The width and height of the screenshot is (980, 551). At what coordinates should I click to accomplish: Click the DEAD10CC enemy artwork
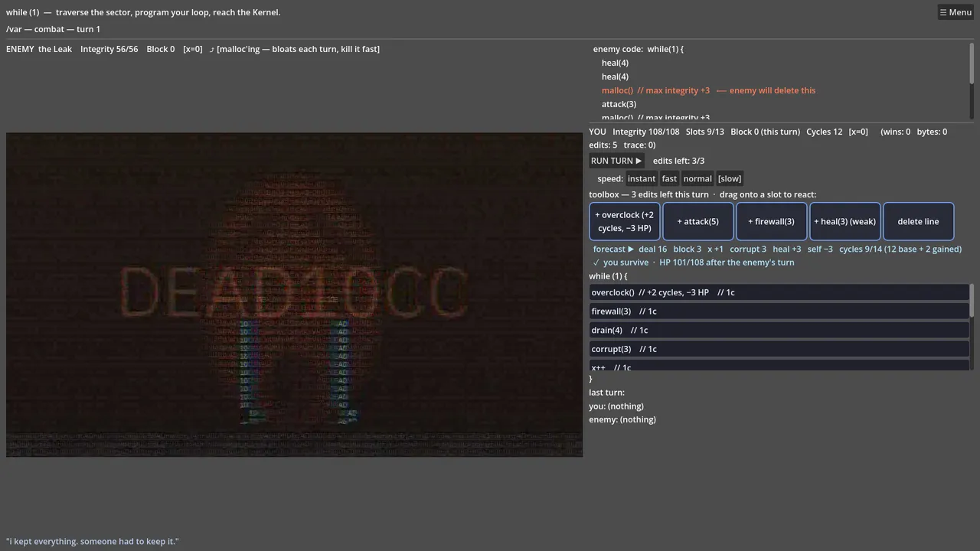(294, 295)
